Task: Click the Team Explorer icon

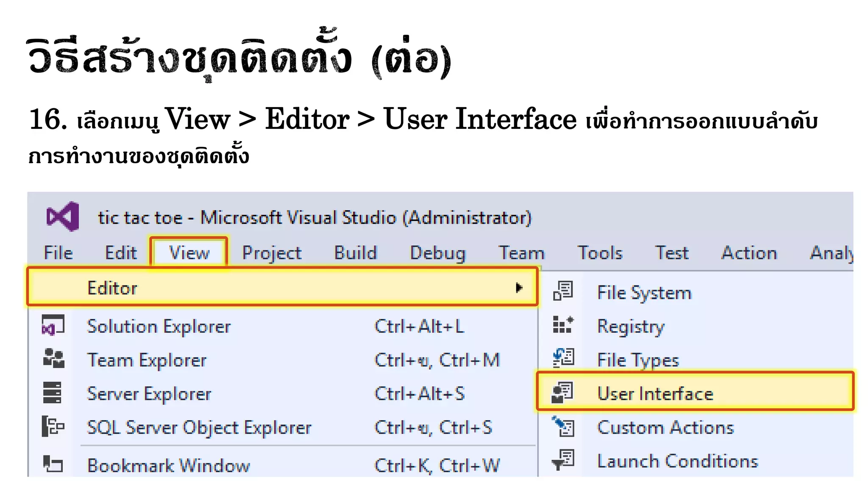Action: click(53, 358)
